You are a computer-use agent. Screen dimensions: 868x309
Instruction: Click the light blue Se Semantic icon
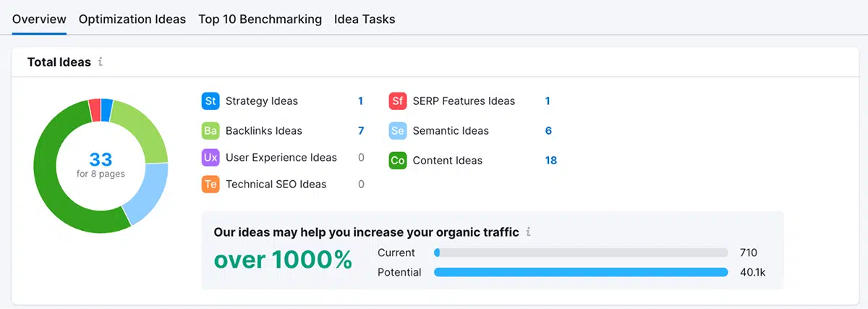pyautogui.click(x=398, y=131)
